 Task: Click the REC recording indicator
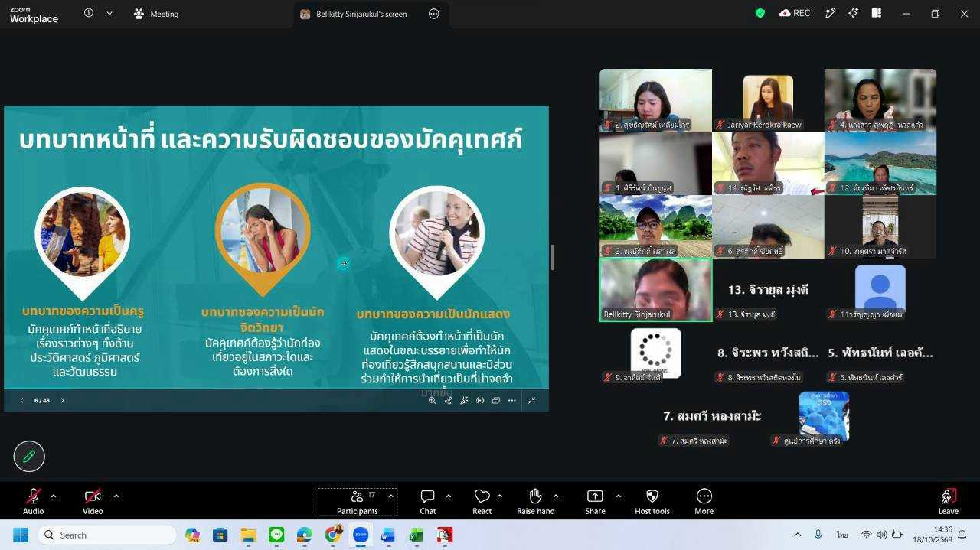click(795, 13)
